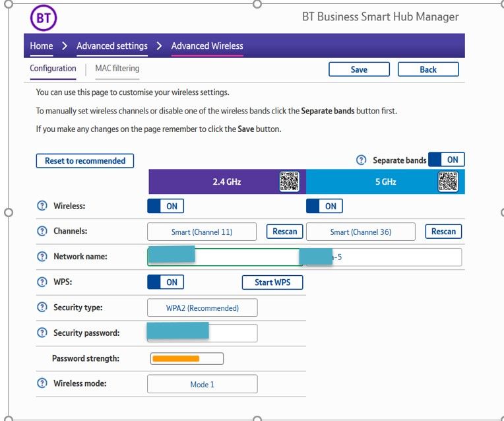The image size is (504, 421).
Task: Toggle the Separate bands switch
Action: [x=447, y=160]
